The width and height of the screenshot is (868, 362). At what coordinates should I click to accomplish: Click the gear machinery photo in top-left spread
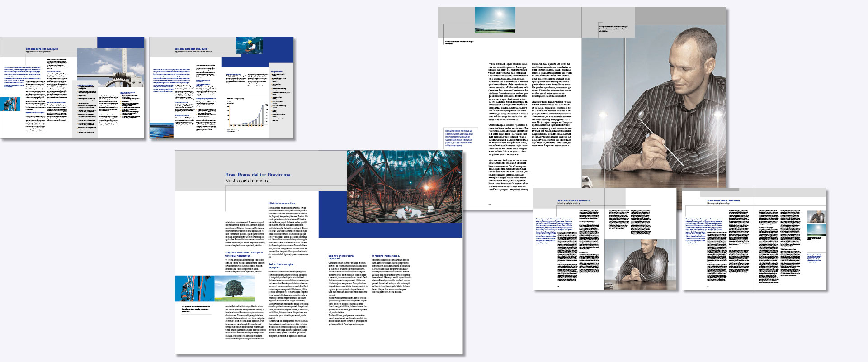[110, 68]
